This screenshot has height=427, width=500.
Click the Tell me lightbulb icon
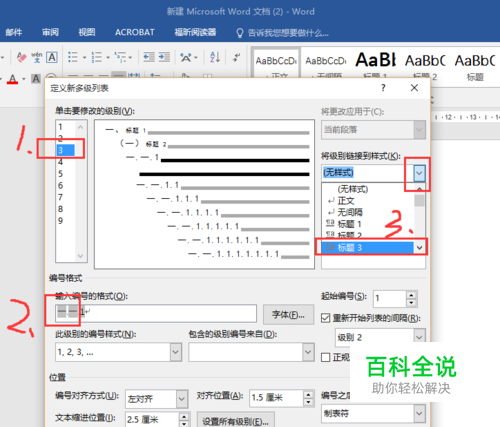click(x=239, y=33)
